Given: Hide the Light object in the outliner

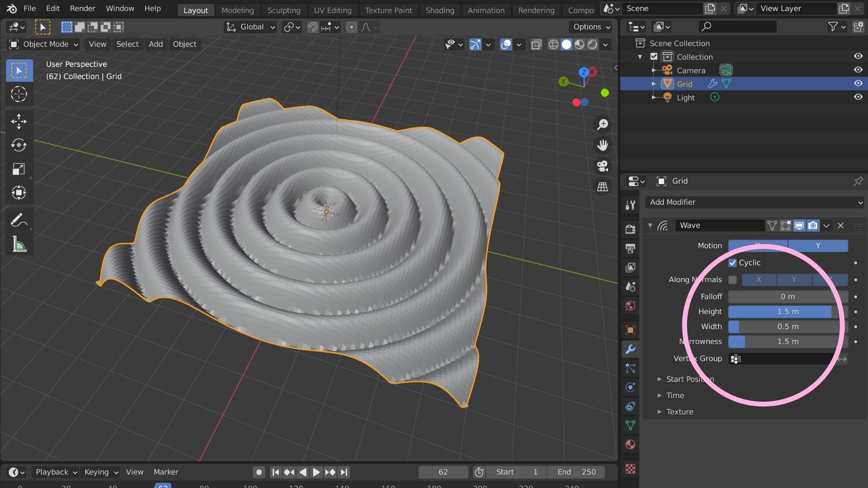Looking at the screenshot, I should pyautogui.click(x=858, y=97).
